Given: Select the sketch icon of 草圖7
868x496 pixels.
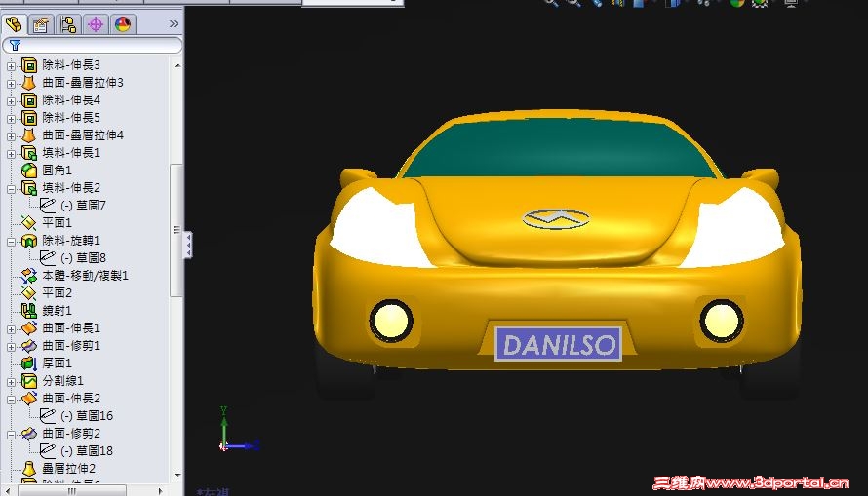Looking at the screenshot, I should 48,206.
